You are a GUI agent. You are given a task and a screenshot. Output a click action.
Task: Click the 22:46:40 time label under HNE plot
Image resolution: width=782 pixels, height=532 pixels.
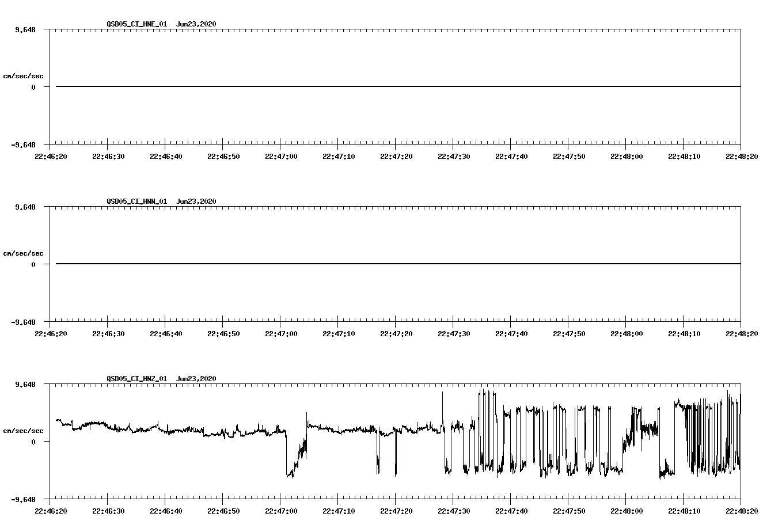click(x=165, y=156)
